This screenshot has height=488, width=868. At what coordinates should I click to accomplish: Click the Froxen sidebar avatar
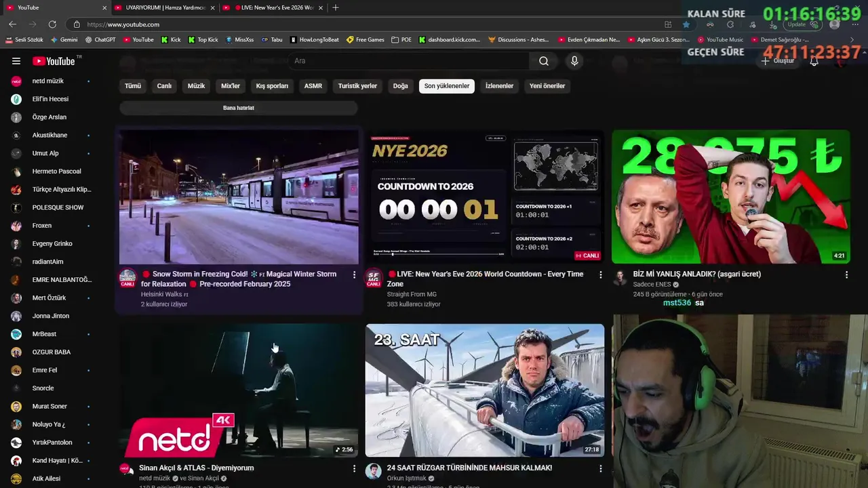tap(16, 226)
